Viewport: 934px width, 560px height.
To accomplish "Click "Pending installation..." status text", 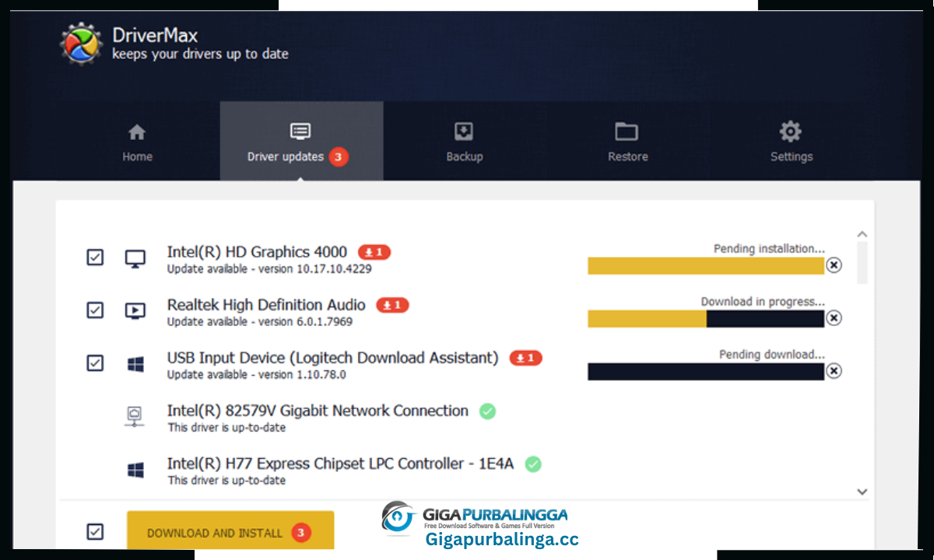I will pyautogui.click(x=769, y=249).
